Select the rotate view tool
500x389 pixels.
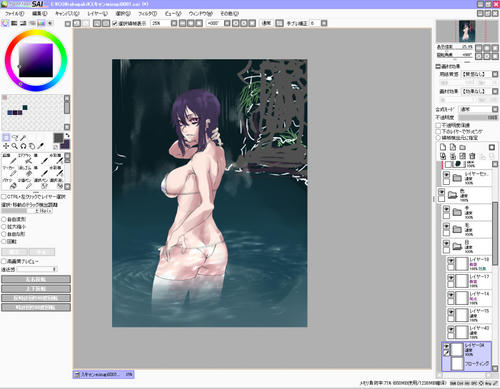point(23,146)
